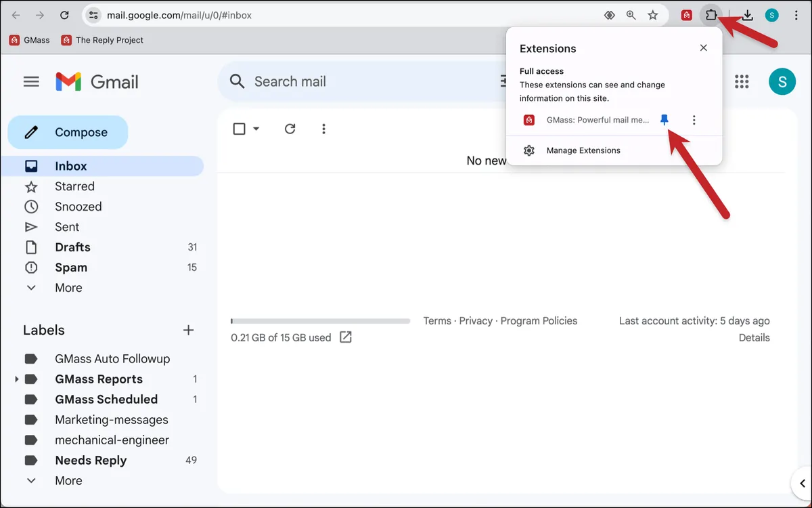
Task: Open the select dropdown arrow beside checkbox
Action: point(256,129)
